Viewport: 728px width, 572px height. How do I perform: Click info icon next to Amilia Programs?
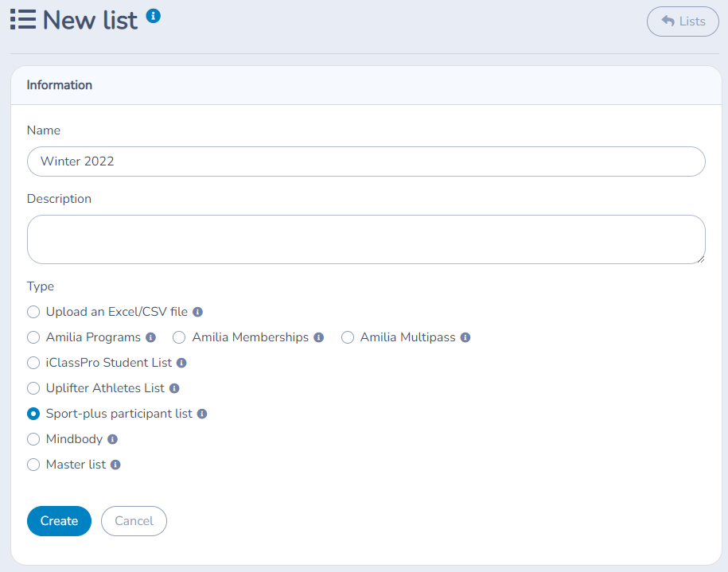[x=151, y=337]
